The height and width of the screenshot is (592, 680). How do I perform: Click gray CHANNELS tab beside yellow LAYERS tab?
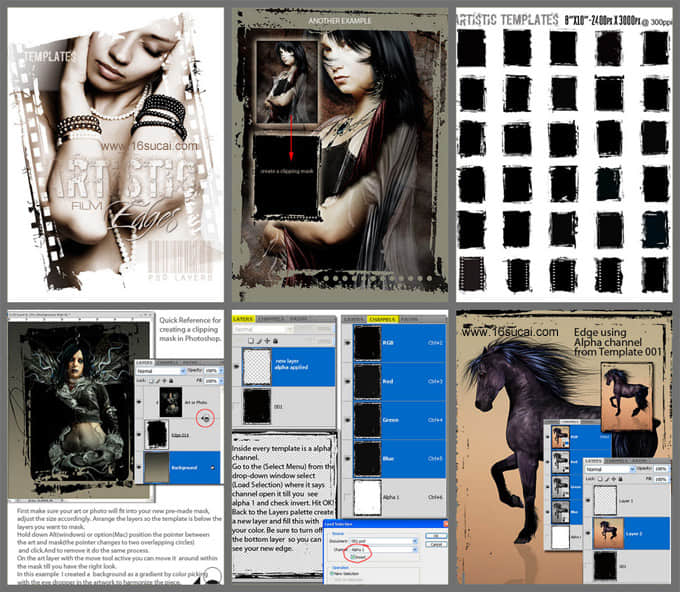tap(271, 319)
